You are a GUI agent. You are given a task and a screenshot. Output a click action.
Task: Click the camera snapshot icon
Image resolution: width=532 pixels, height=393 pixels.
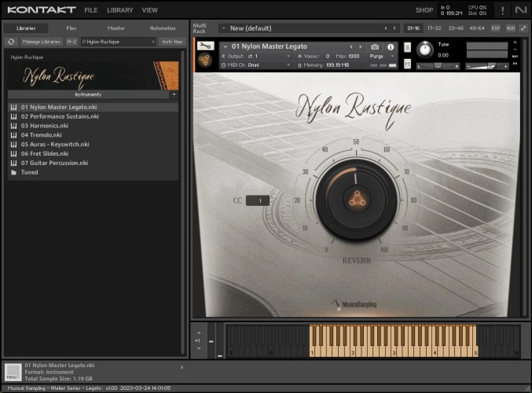click(375, 47)
